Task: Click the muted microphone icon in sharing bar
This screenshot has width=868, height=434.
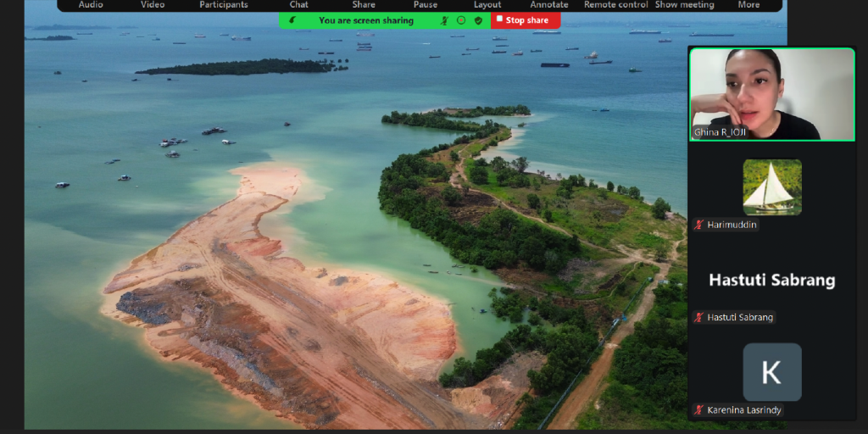Action: click(445, 20)
